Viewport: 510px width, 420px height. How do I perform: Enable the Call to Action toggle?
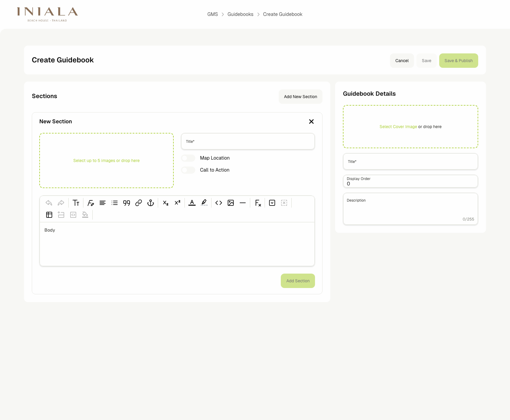coord(188,170)
